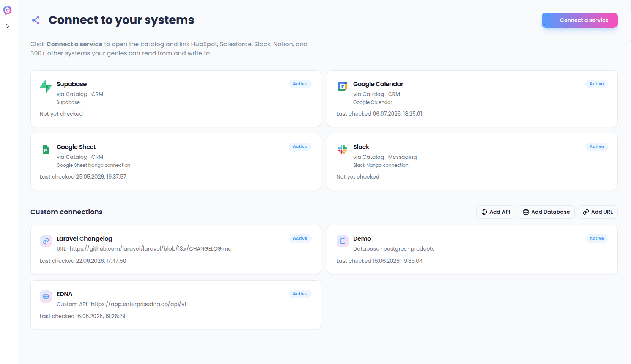Click 'Last checked 22.06.2026, 17:47:50' text
Viewport: 631px width, 364px height.
[83, 261]
